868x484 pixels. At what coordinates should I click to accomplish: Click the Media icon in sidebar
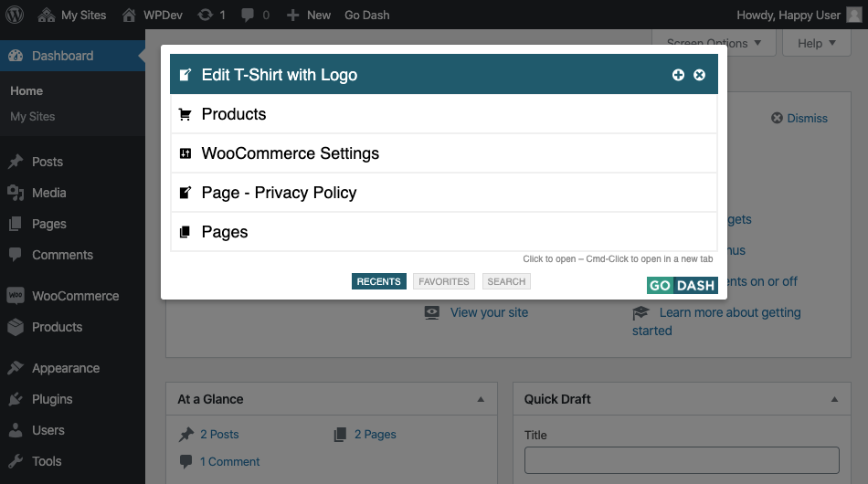click(16, 193)
